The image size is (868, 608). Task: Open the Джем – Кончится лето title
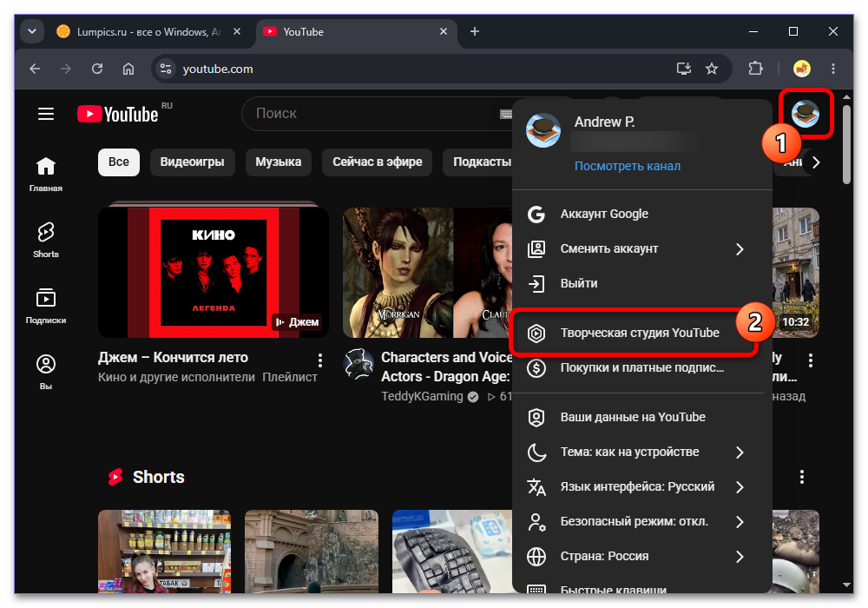(173, 358)
